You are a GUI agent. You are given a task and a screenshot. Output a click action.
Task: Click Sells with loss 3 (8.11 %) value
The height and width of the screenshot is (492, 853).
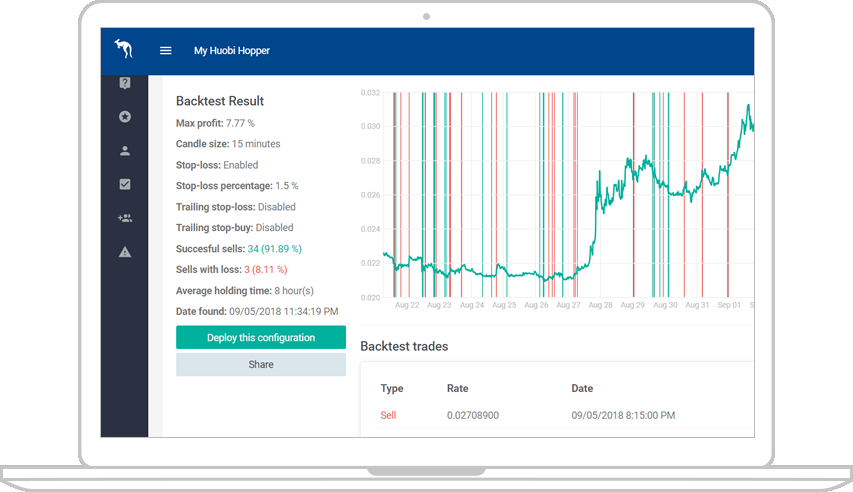tap(265, 269)
